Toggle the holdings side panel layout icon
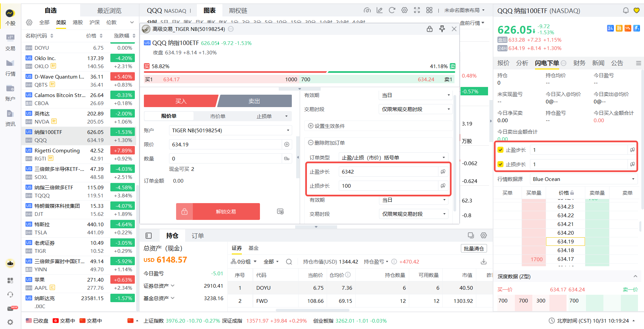Screen dimensions: 644x329 pyautogui.click(x=149, y=236)
